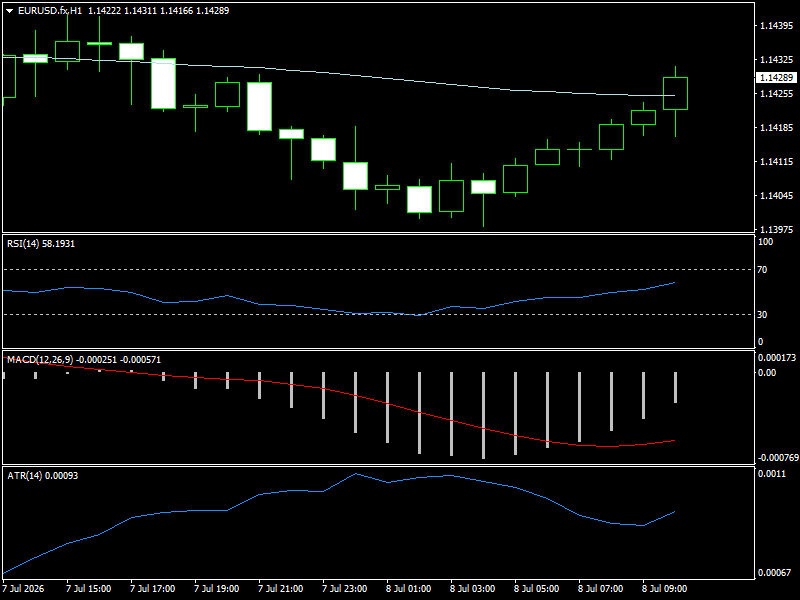Click the 7 Jul 21:00 time label
This screenshot has width=800, height=600.
(281, 589)
